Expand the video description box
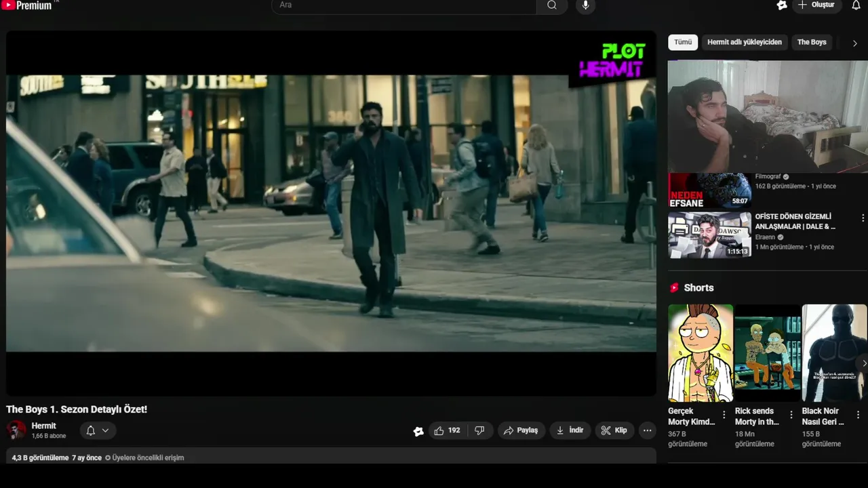868x488 pixels. (331, 456)
